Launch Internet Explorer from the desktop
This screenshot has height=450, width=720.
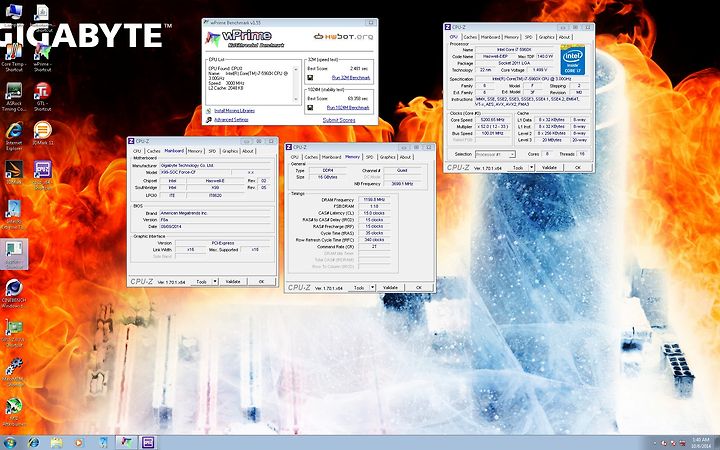pos(14,136)
